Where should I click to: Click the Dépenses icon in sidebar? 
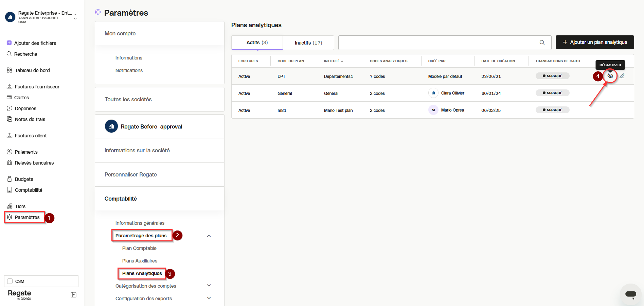coord(10,108)
